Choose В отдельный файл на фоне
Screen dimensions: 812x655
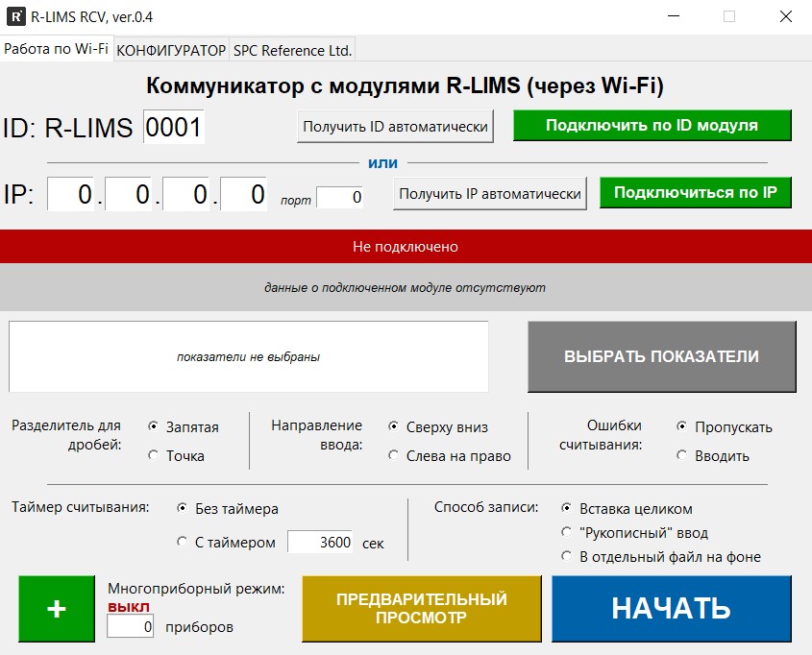tap(567, 557)
